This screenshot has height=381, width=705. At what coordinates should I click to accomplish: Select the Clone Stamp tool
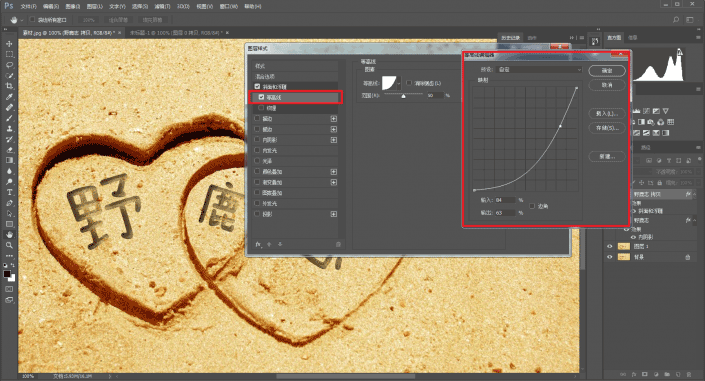9,129
